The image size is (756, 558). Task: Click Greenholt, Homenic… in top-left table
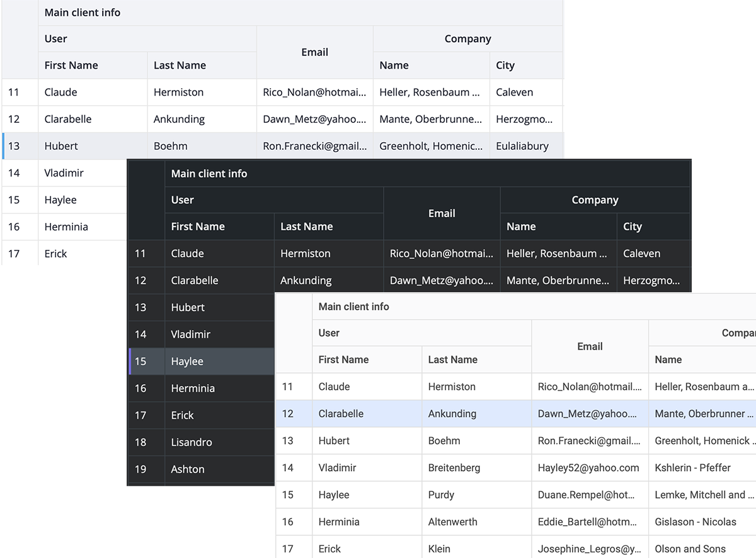pyautogui.click(x=432, y=146)
